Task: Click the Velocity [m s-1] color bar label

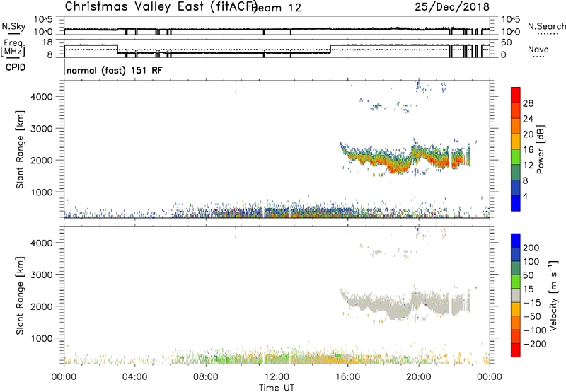Action: tap(553, 295)
